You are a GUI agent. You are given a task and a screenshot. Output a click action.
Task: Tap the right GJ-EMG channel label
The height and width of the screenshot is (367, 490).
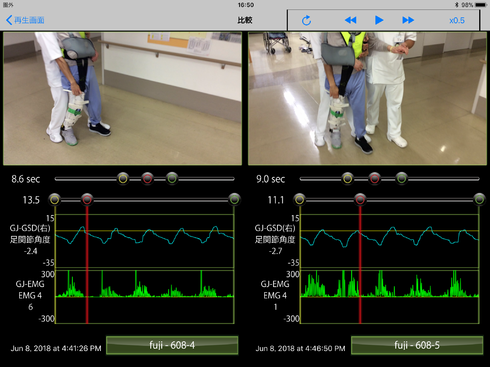[275, 284]
